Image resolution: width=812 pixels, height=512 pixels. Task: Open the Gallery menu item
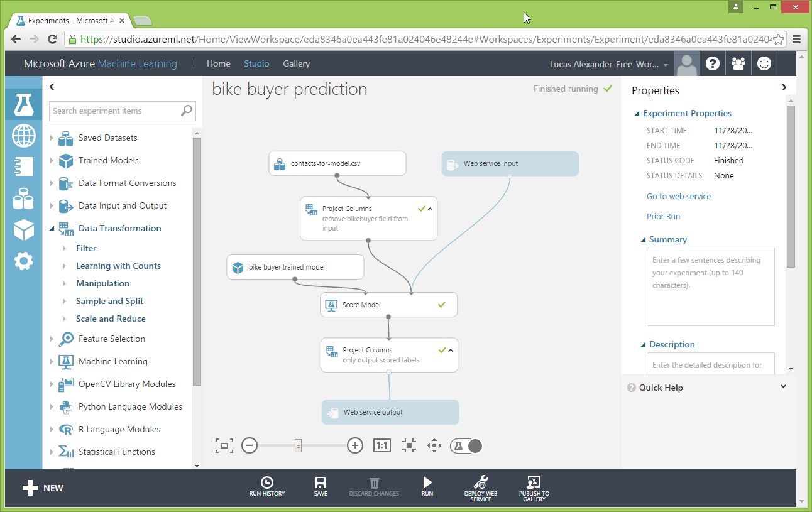tap(296, 63)
